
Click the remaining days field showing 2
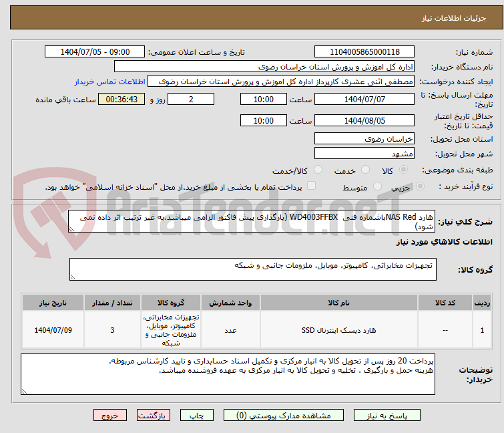pos(191,99)
